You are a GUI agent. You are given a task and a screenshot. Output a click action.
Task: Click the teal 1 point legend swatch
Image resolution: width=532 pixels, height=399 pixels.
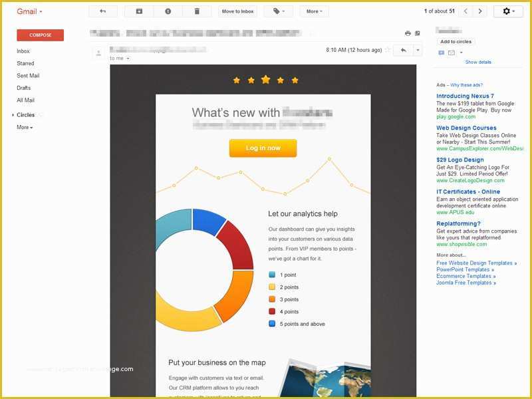pos(272,275)
